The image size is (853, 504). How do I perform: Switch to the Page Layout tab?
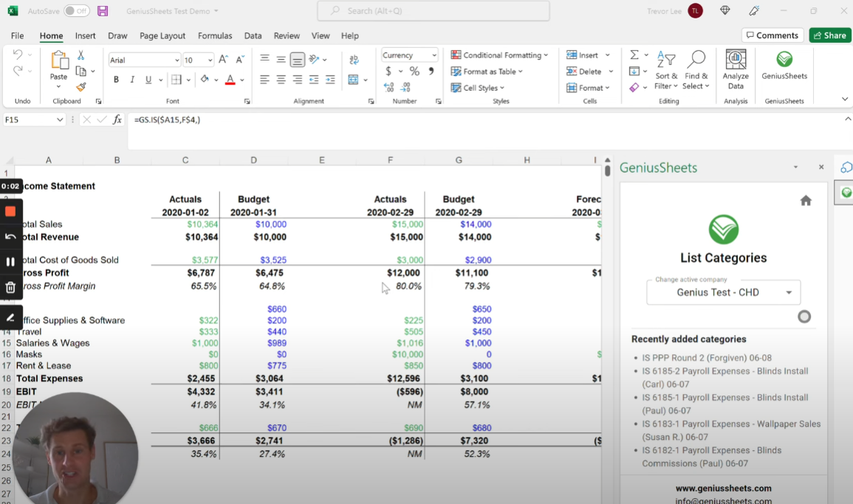tap(162, 35)
